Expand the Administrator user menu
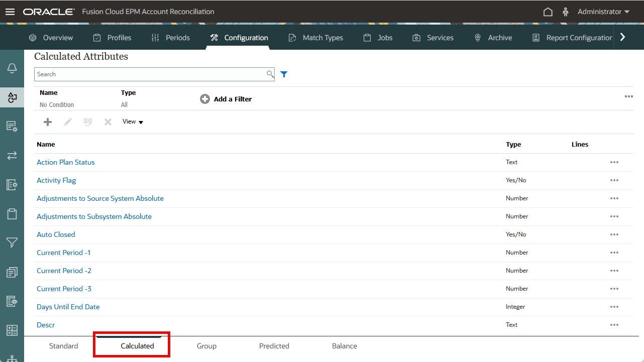This screenshot has width=644, height=362. pyautogui.click(x=604, y=12)
